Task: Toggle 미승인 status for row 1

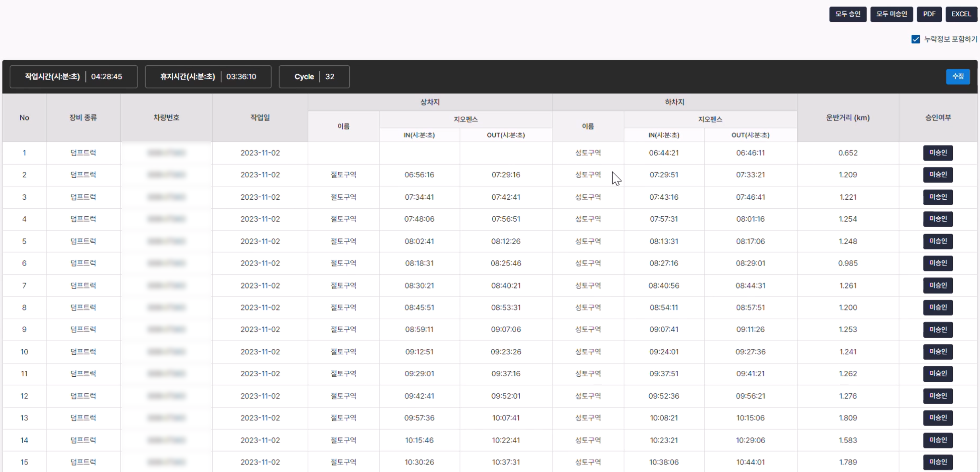Action: tap(938, 153)
